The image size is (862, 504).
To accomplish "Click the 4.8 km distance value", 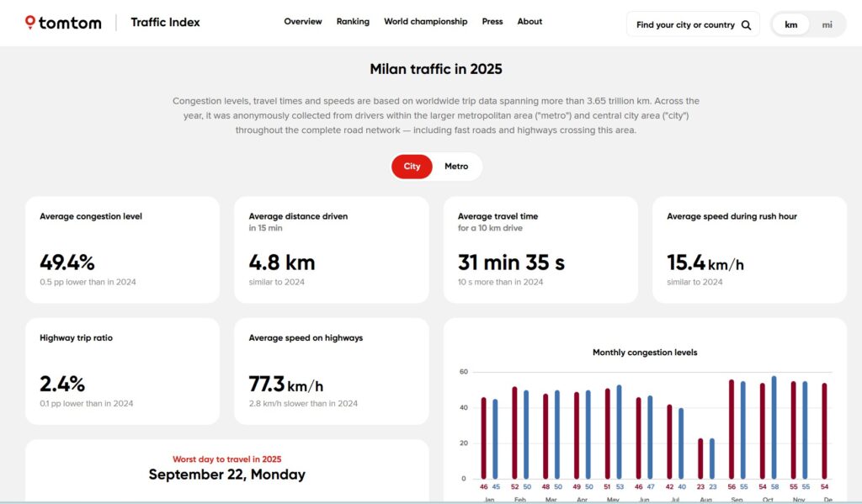I will point(282,263).
